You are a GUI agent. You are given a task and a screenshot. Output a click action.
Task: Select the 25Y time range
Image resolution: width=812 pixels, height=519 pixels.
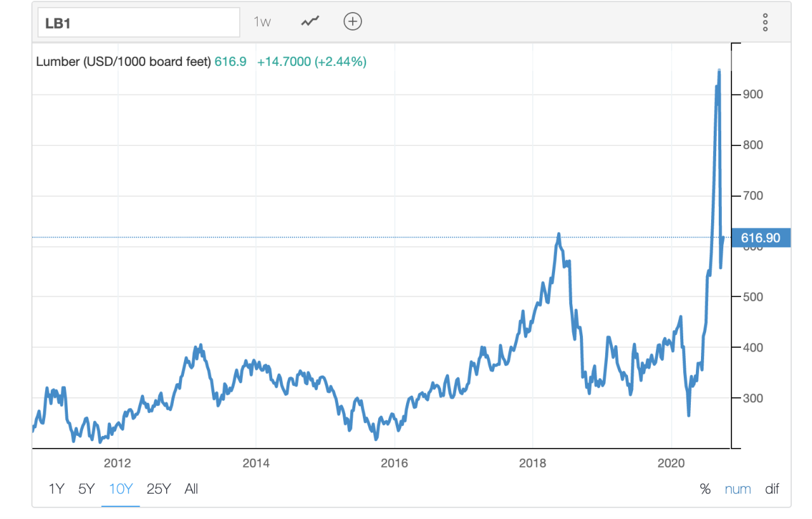(159, 489)
